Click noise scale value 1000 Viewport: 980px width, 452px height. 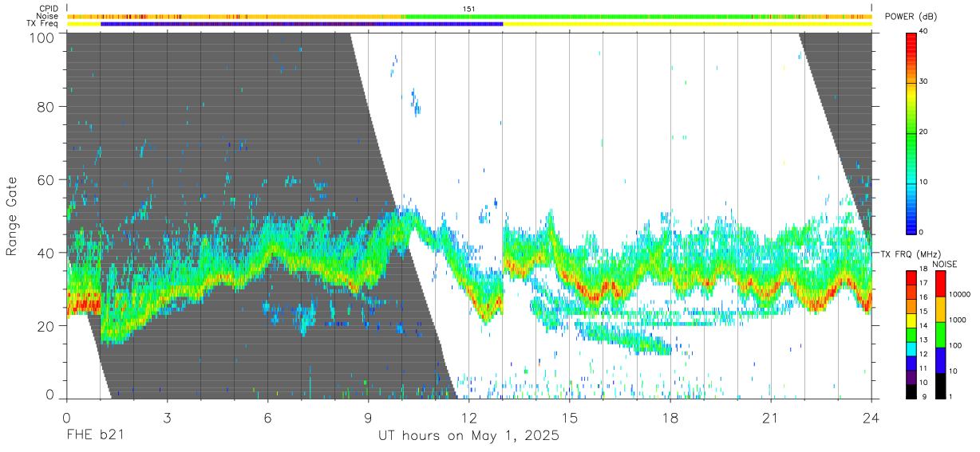click(x=958, y=320)
